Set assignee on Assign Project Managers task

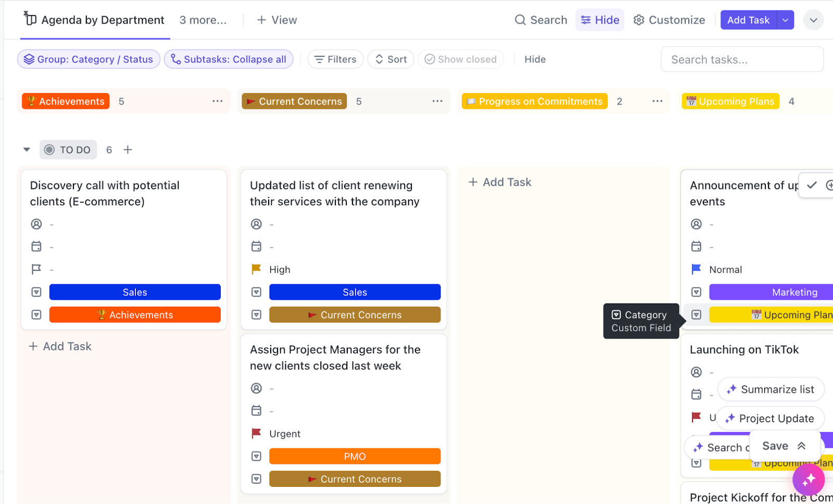click(x=256, y=388)
